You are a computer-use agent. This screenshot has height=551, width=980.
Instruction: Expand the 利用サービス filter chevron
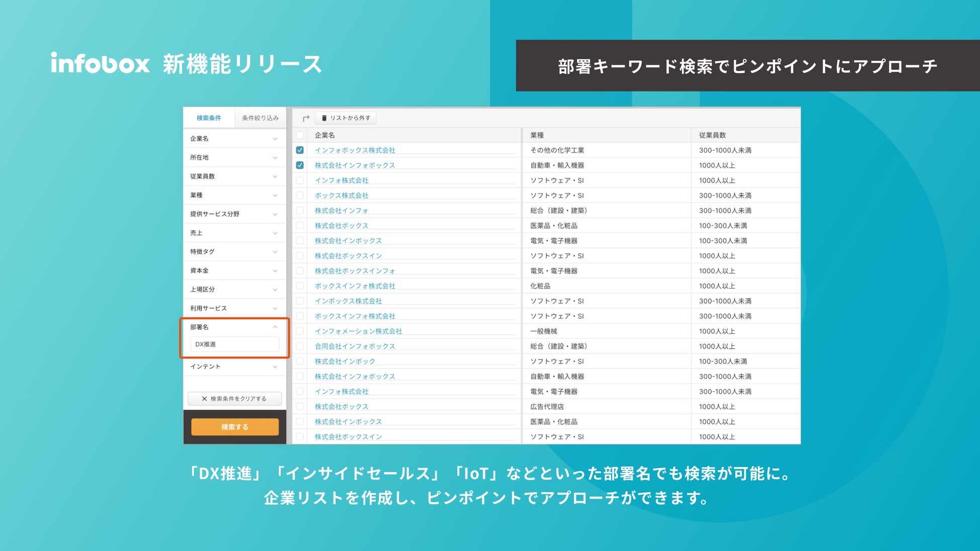[x=275, y=308]
